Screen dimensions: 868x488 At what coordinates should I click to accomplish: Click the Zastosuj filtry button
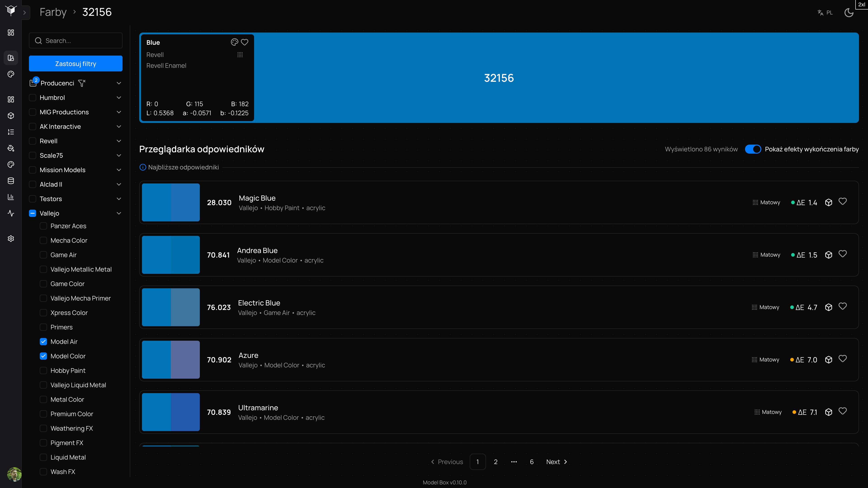[x=75, y=64]
